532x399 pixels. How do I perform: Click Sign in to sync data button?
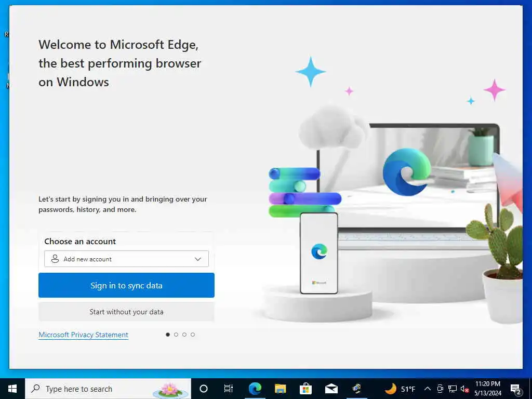coord(126,285)
